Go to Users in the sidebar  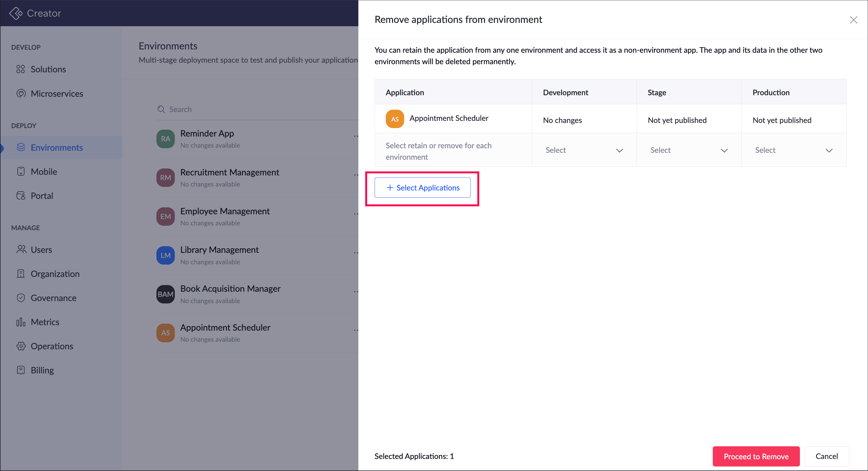pyautogui.click(x=41, y=250)
